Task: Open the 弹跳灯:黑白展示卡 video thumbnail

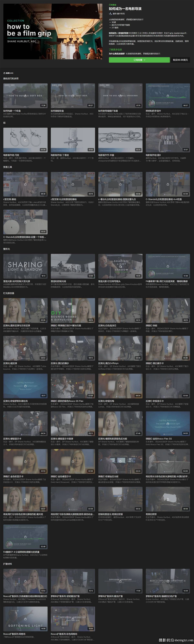Action: (x=168, y=348)
